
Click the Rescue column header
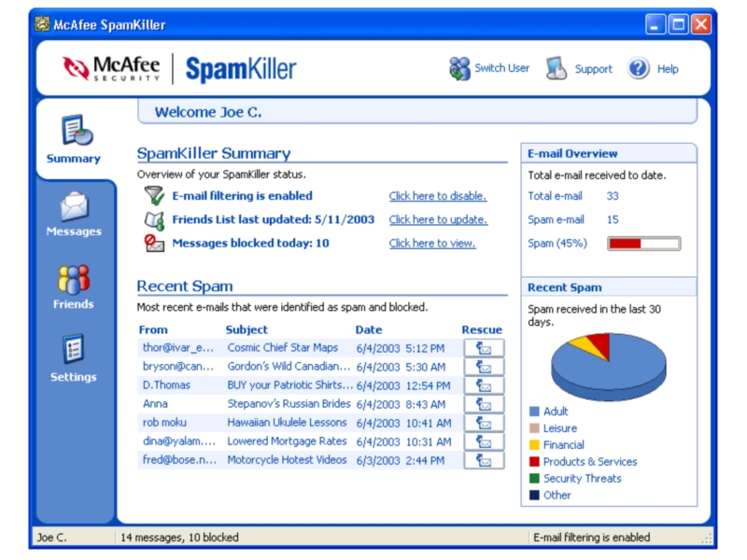482,329
